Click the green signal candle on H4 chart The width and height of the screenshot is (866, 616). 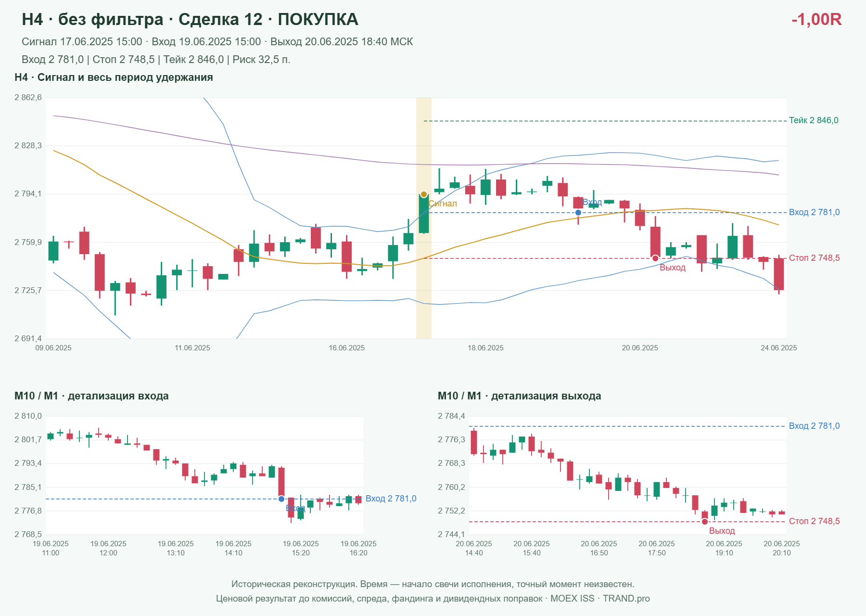pyautogui.click(x=424, y=214)
